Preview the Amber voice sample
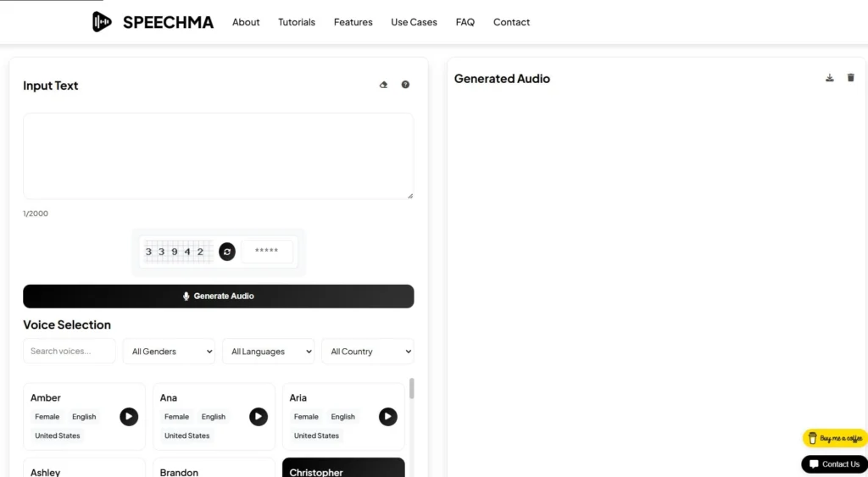The image size is (868, 477). 129,417
